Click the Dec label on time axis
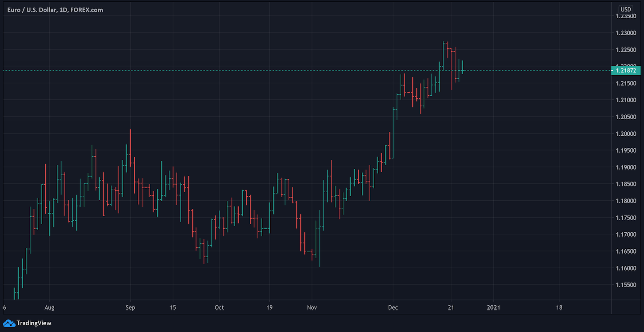The image size is (644, 332). coord(393,308)
